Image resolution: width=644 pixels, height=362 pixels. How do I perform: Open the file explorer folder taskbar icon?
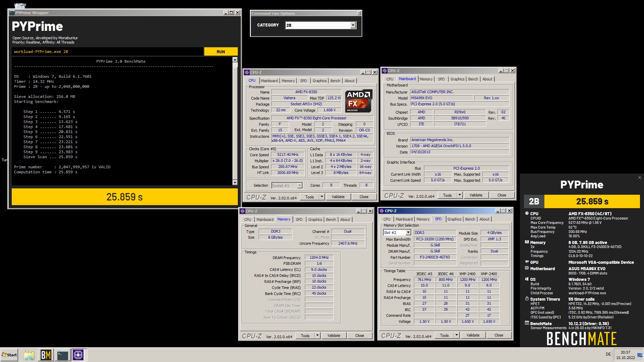(x=29, y=355)
